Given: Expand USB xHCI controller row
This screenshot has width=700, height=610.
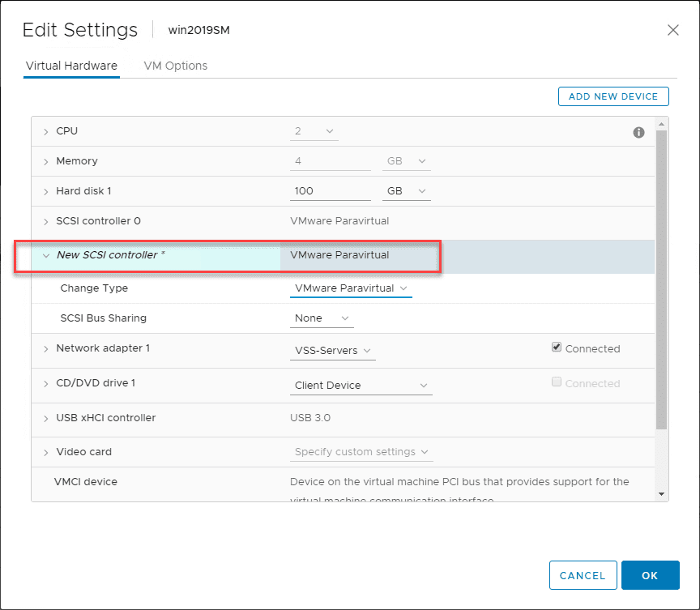Looking at the screenshot, I should (x=46, y=418).
